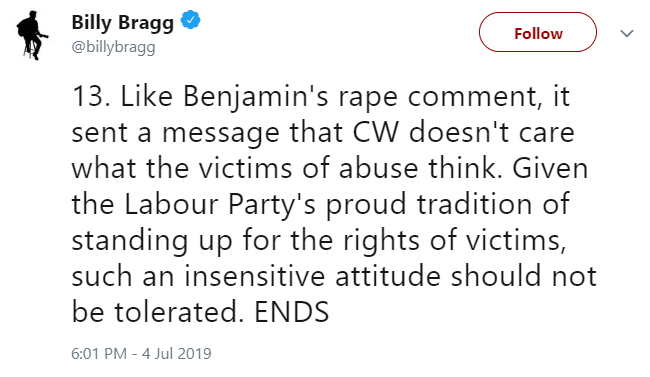Follow Billy Bragg's account

[x=538, y=32]
